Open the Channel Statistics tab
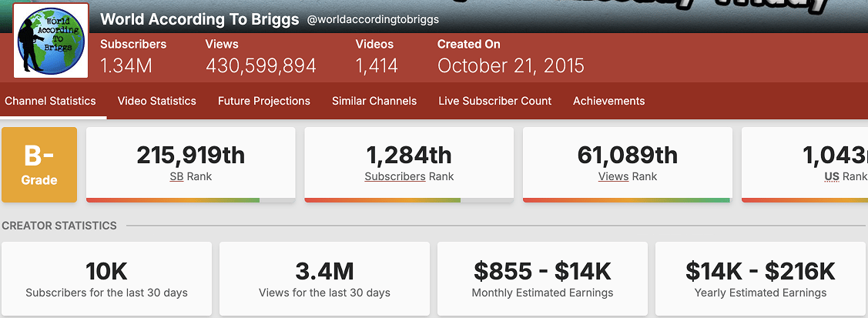The width and height of the screenshot is (868, 318). click(x=50, y=101)
